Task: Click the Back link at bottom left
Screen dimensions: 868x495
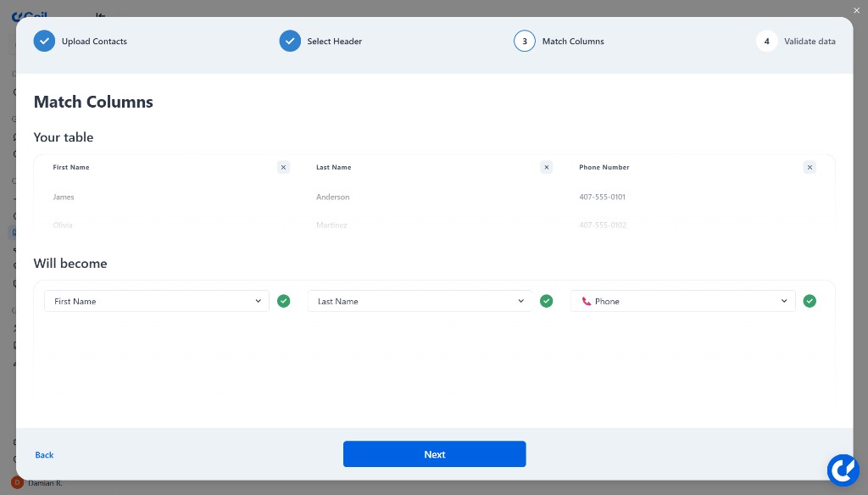Action: [x=44, y=454]
